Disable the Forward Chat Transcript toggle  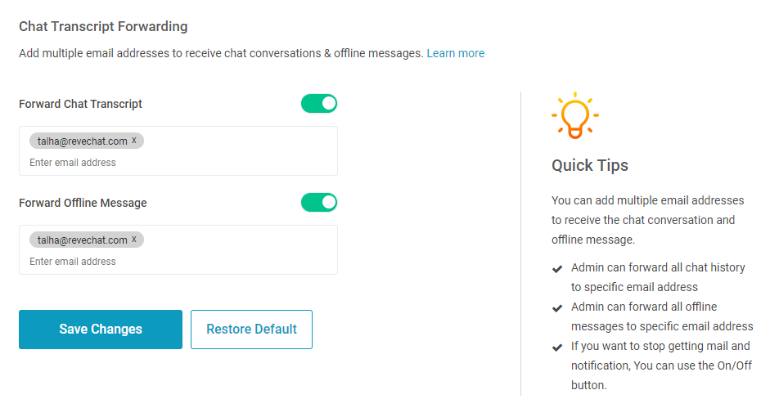point(319,104)
